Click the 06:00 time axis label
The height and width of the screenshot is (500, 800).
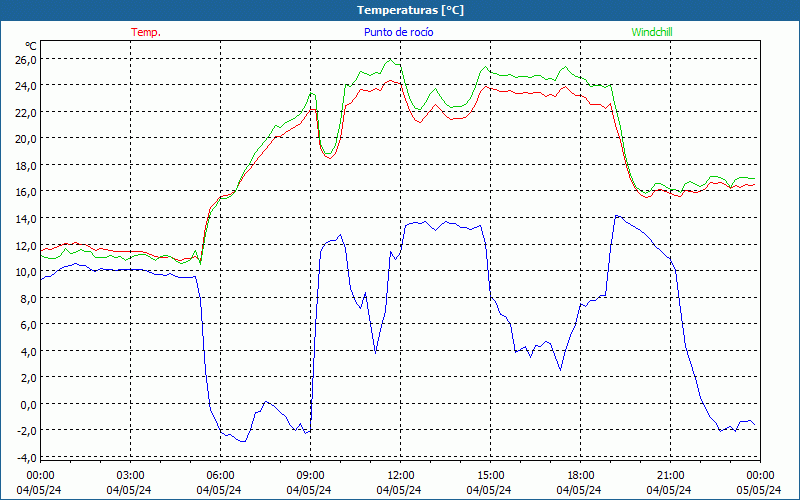coord(220,476)
